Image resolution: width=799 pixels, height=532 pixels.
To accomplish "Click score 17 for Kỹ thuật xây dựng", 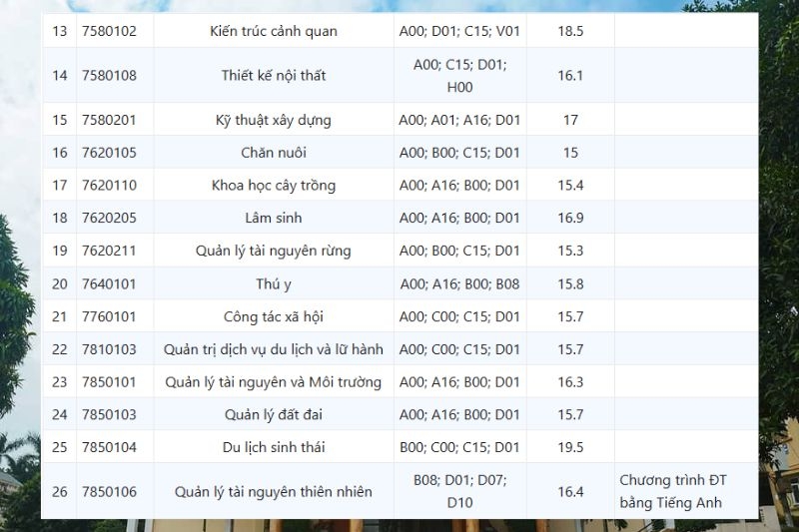I will (570, 120).
